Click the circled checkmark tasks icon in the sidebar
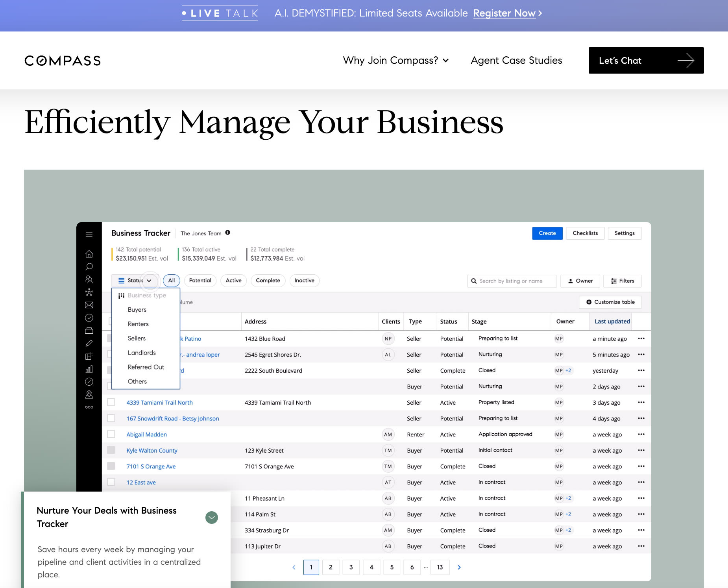Image resolution: width=728 pixels, height=588 pixels. [89, 318]
